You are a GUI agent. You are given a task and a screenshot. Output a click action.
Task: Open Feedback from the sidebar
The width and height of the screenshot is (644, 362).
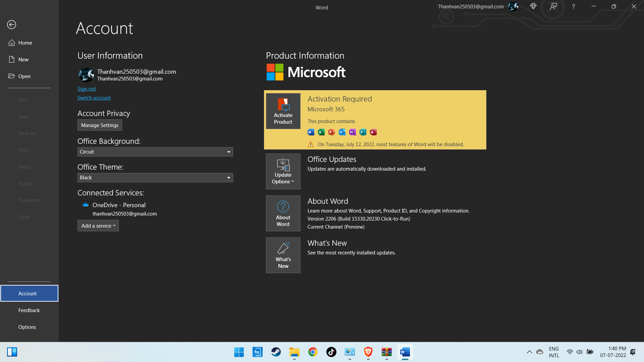click(x=29, y=310)
